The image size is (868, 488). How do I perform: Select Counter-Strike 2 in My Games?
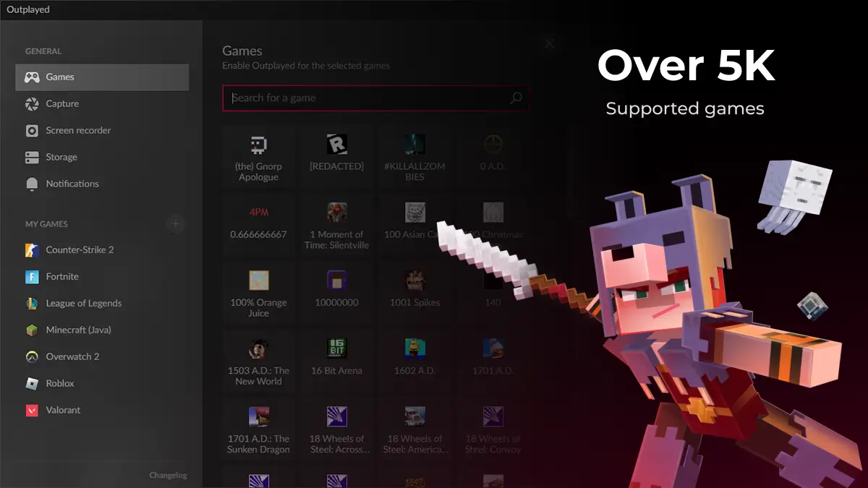tap(102, 250)
